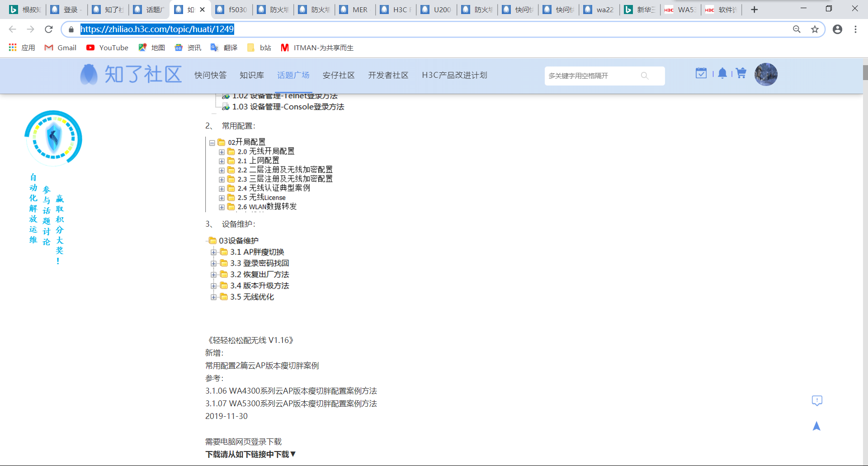Open the Chrome three-dot menu
The height and width of the screenshot is (466, 868).
855,29
